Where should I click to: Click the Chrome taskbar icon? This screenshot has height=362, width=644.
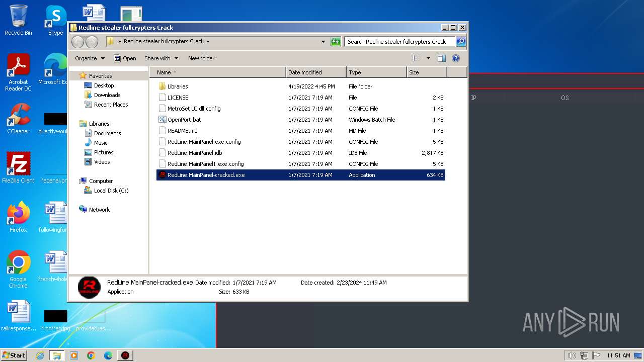(91, 355)
